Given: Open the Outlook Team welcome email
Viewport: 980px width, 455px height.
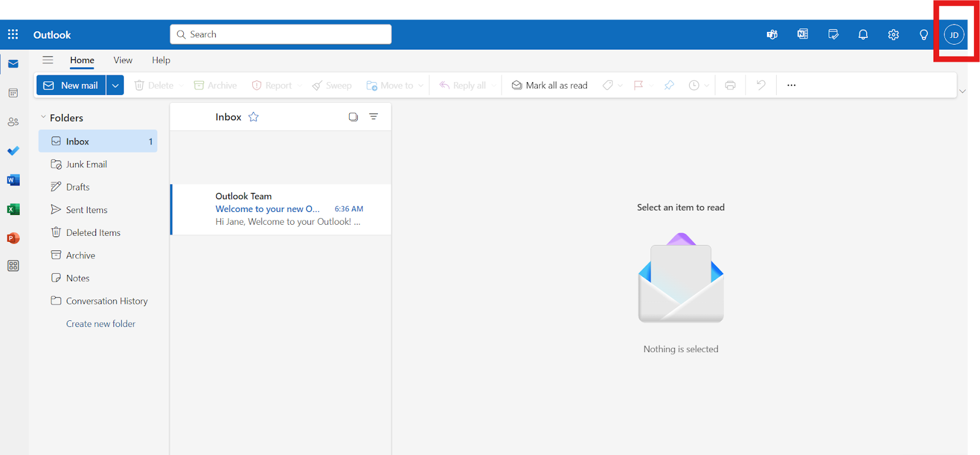Looking at the screenshot, I should (x=281, y=209).
